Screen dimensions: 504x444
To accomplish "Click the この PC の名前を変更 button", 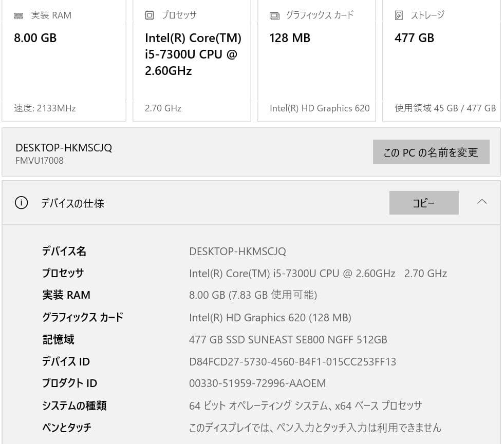I will point(431,152).
